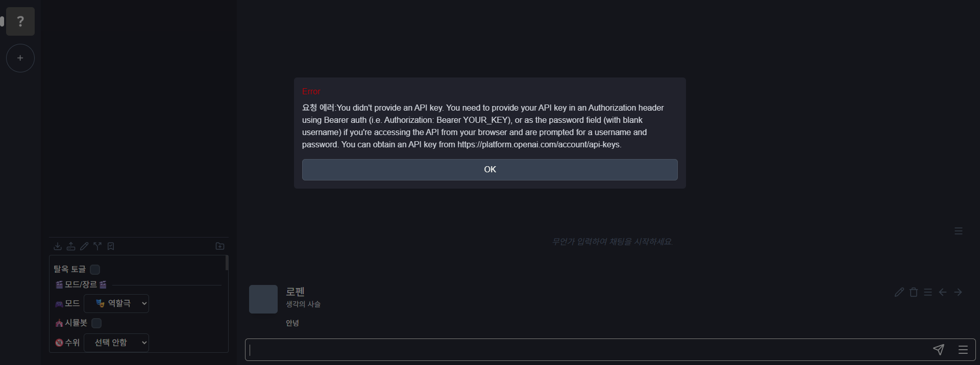
Task: Go to the next message swipe with the right arrow
Action: point(958,292)
